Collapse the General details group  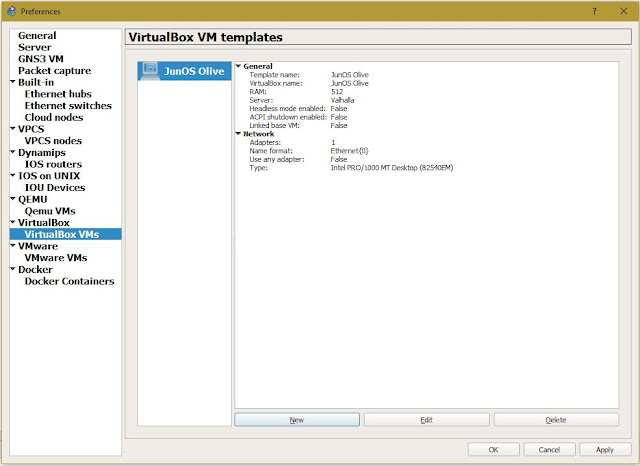pyautogui.click(x=238, y=66)
